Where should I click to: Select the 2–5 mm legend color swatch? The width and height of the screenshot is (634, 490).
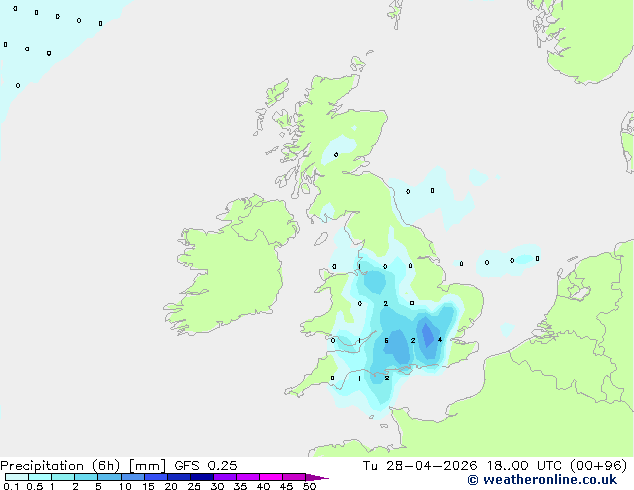[86, 477]
